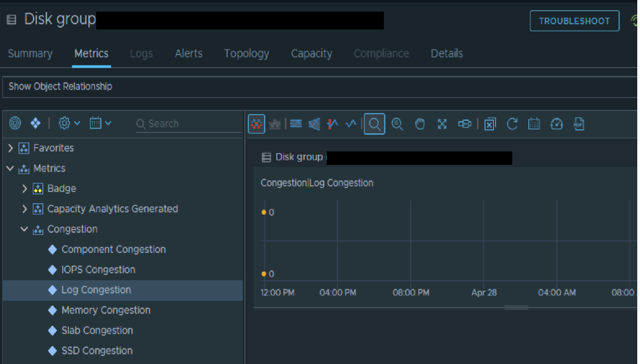Select the SSD Congestion metric

coord(97,351)
